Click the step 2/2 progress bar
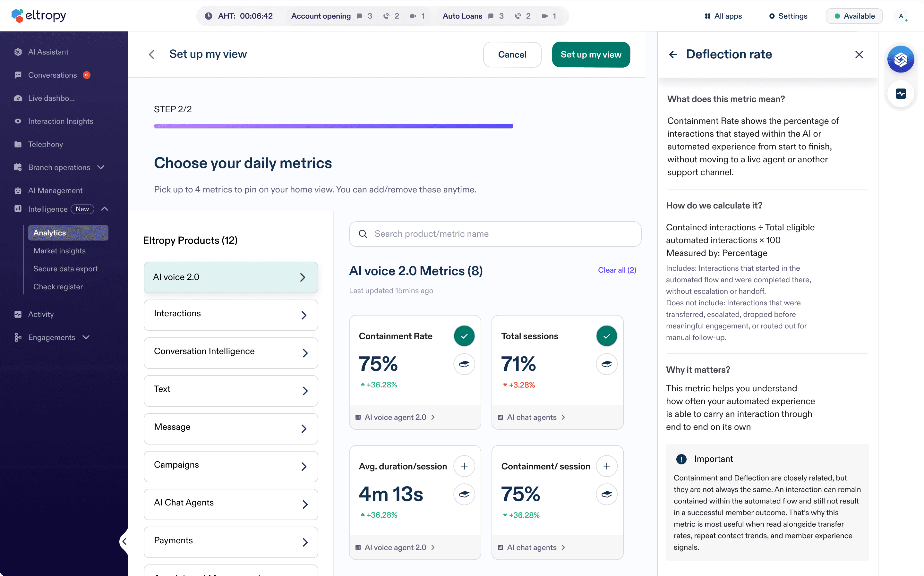Image resolution: width=924 pixels, height=576 pixels. click(333, 126)
